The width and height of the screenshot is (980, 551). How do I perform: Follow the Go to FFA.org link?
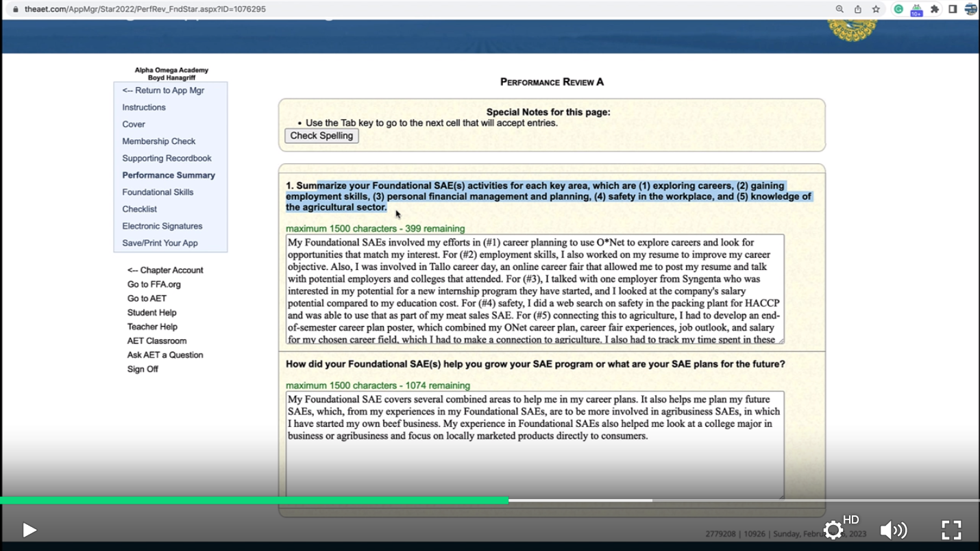coord(154,284)
